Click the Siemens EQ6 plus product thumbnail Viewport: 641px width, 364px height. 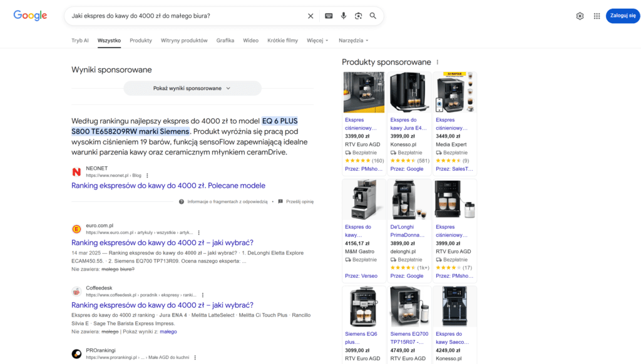click(x=364, y=306)
